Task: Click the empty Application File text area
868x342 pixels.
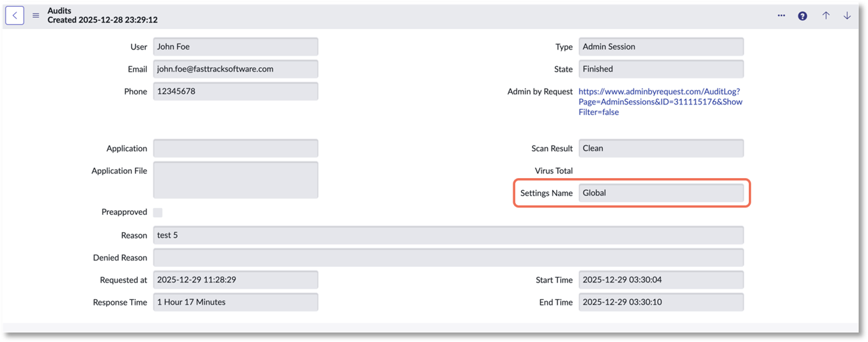Action: click(236, 180)
